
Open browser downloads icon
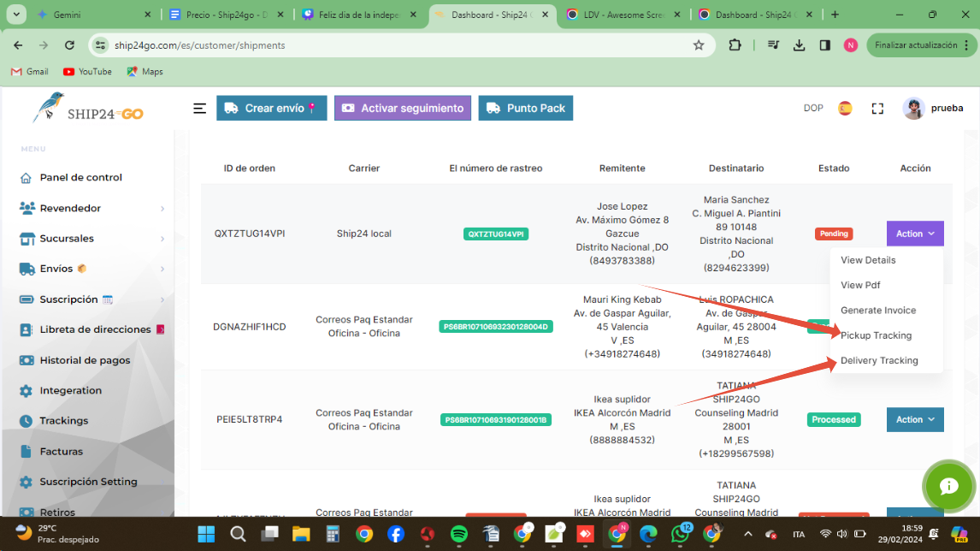(x=799, y=45)
